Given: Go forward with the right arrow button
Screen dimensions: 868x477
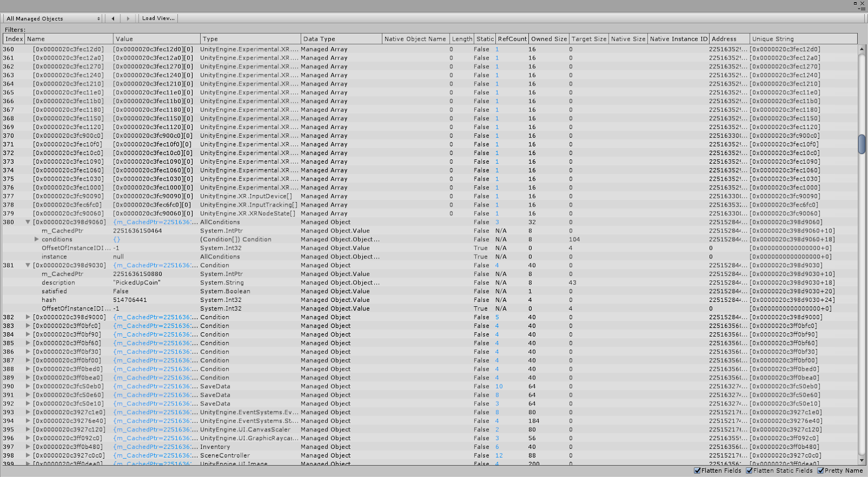Looking at the screenshot, I should [x=128, y=18].
